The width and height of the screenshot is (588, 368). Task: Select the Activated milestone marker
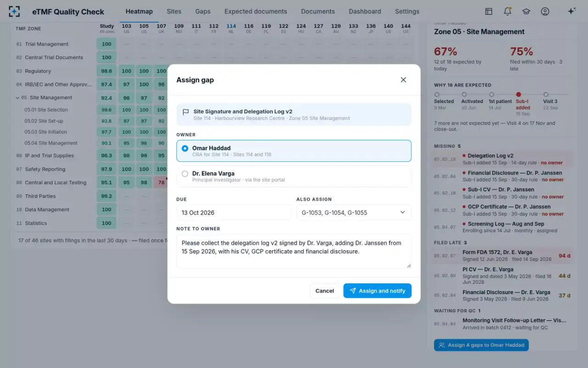point(464,95)
